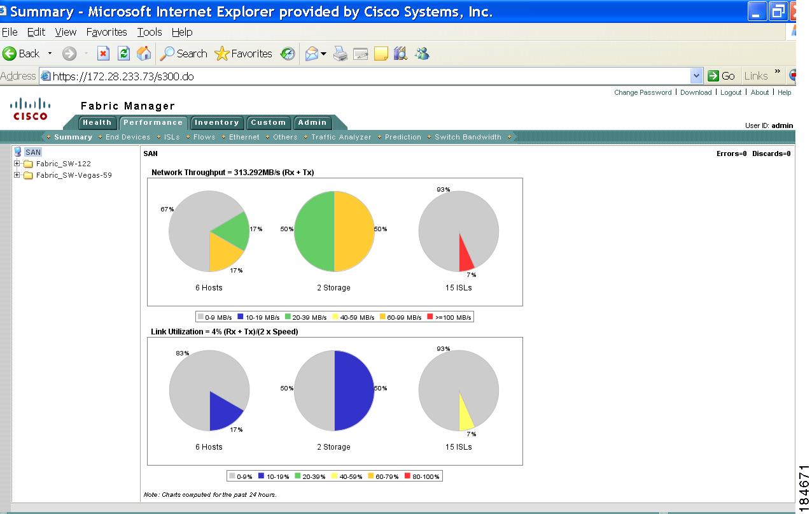Screen dimensions: 812x514
Task: Click the Change Password link
Action: click(643, 92)
